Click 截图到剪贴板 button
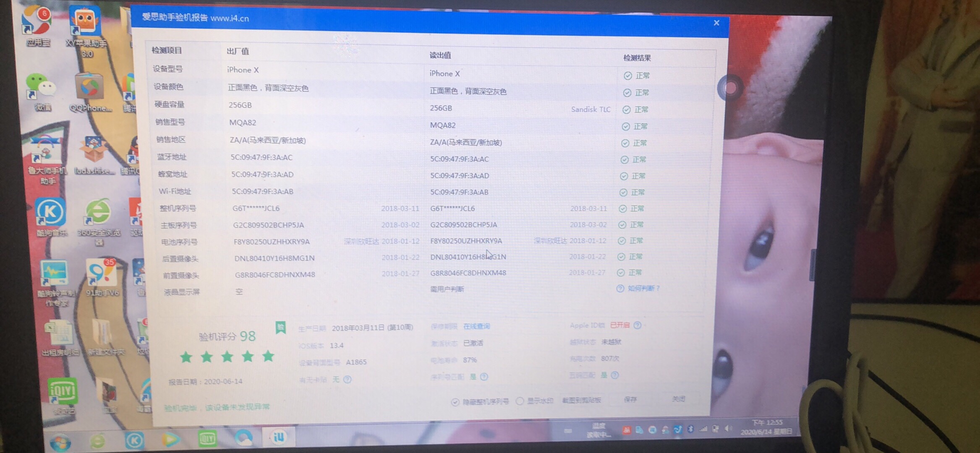Image resolution: width=980 pixels, height=453 pixels. 582,400
